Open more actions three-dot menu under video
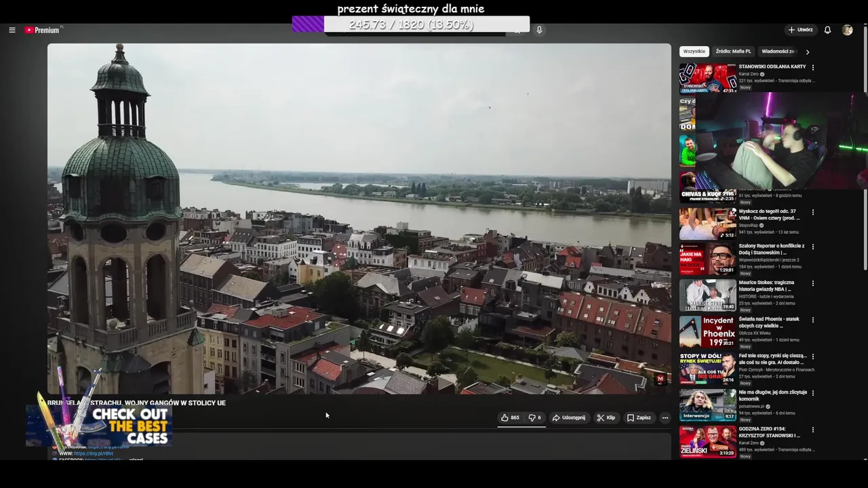 (665, 418)
